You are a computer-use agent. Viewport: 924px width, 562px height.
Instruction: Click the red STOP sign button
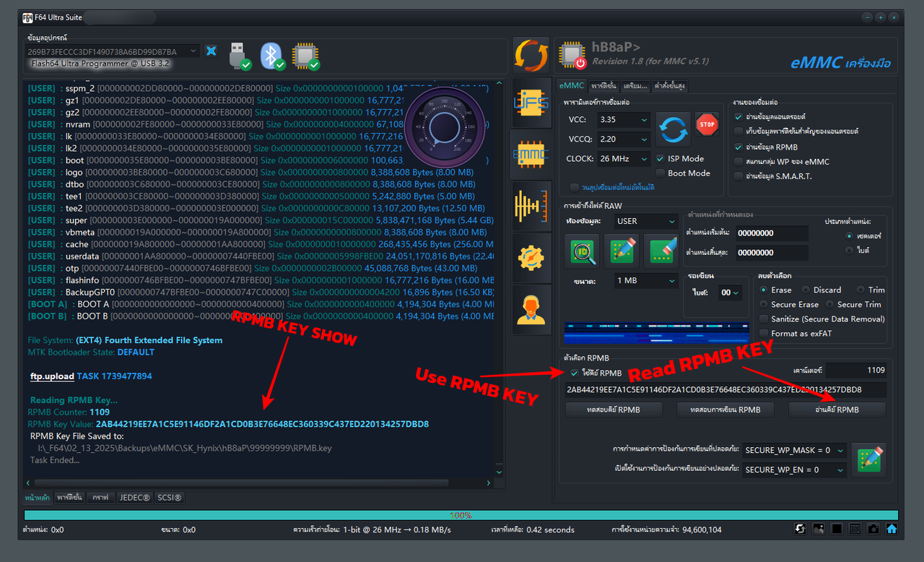[x=707, y=124]
